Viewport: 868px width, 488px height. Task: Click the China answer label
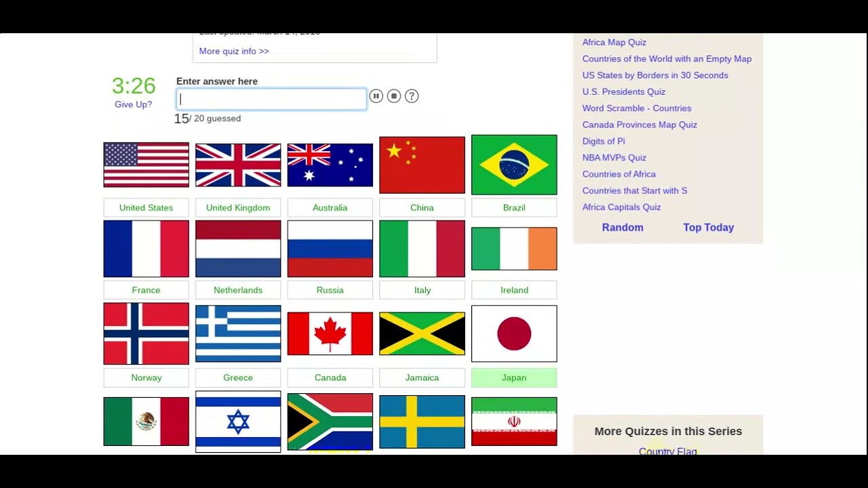click(x=422, y=207)
